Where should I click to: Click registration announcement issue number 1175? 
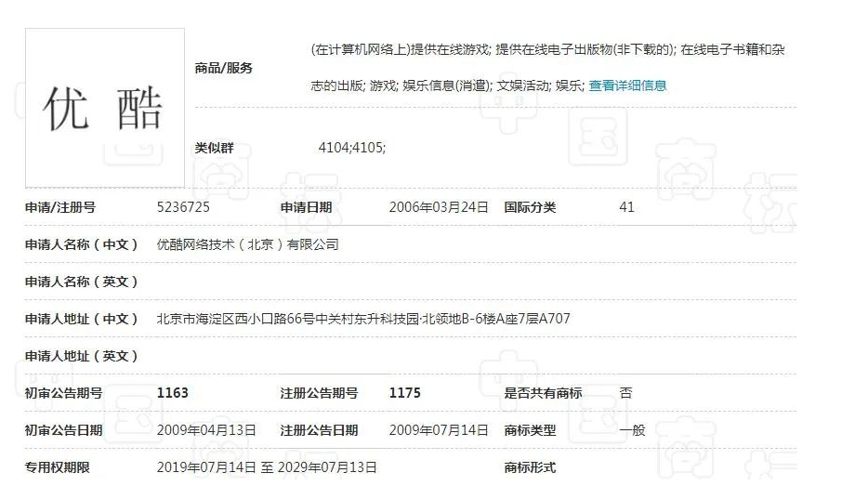(x=404, y=393)
